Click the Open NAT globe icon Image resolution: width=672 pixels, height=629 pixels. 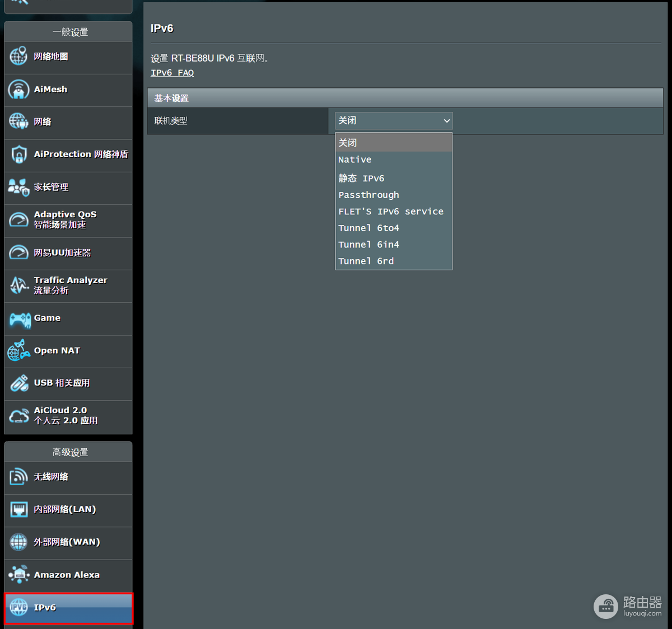coord(18,350)
